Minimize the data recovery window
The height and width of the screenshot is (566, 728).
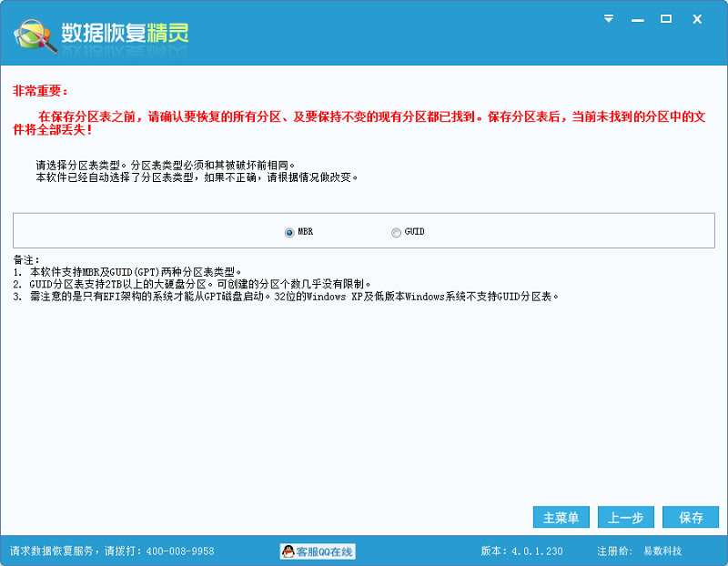click(x=637, y=18)
